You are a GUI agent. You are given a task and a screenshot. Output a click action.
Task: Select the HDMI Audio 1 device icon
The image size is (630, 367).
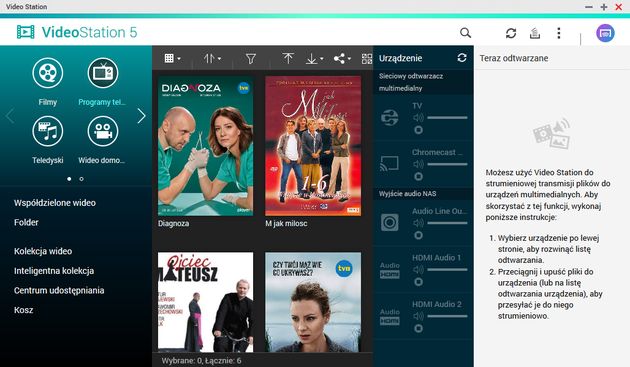pyautogui.click(x=389, y=270)
